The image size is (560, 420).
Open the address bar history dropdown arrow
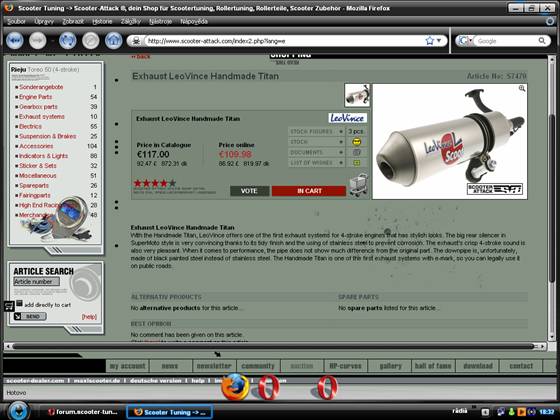tap(439, 41)
